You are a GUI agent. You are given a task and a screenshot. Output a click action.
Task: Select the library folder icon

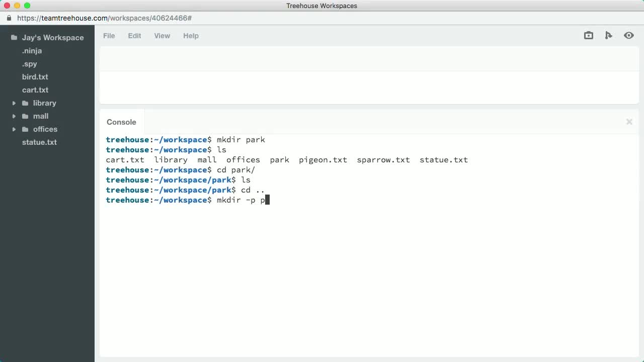25,103
